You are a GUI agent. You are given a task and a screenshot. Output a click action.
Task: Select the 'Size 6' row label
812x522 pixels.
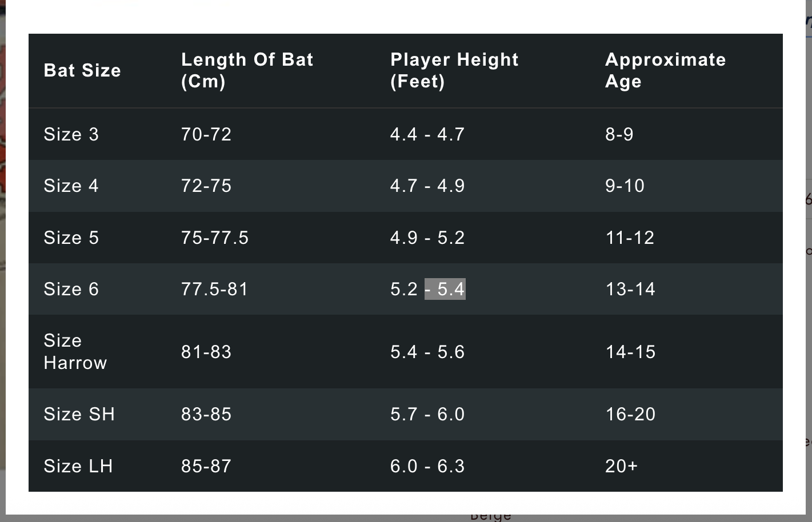(x=71, y=289)
